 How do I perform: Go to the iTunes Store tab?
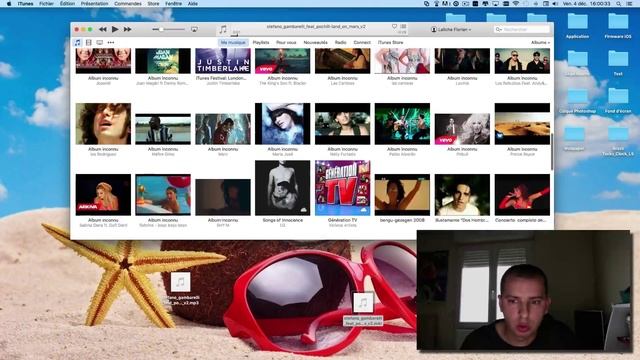390,42
